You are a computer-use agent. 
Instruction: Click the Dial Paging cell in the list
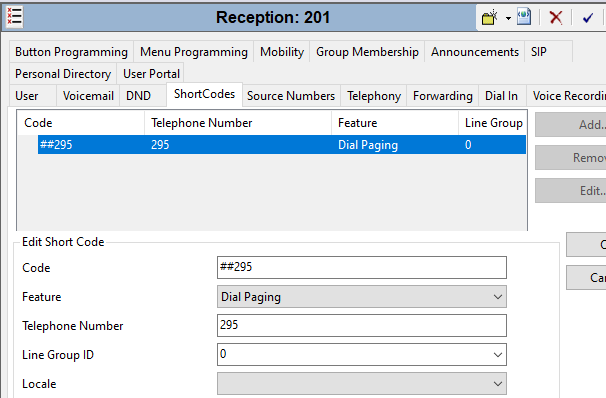(x=368, y=145)
